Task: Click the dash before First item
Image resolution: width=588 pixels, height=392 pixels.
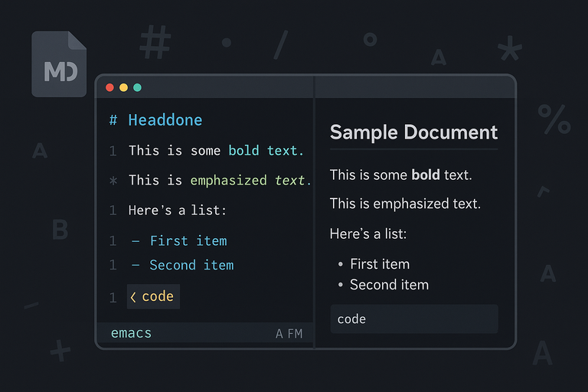Action: [x=136, y=241]
